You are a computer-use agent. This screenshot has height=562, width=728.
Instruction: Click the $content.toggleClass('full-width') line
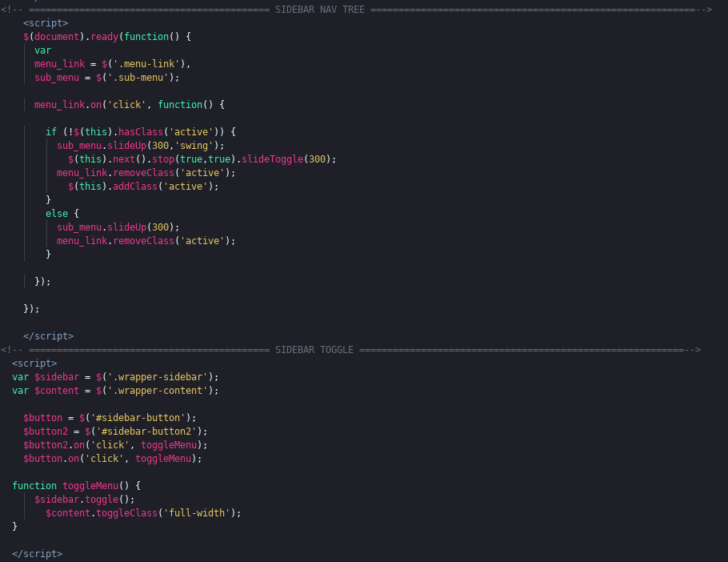click(x=143, y=513)
